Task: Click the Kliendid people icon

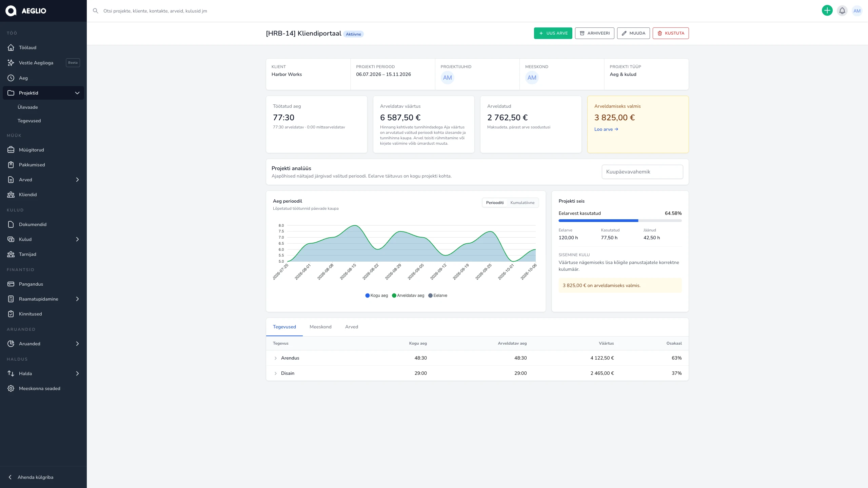Action: (11, 195)
